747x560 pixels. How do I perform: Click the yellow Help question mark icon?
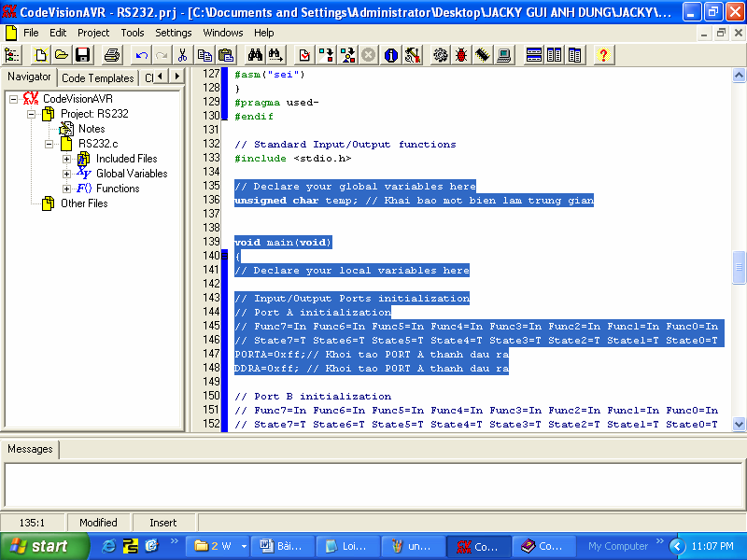tap(602, 55)
